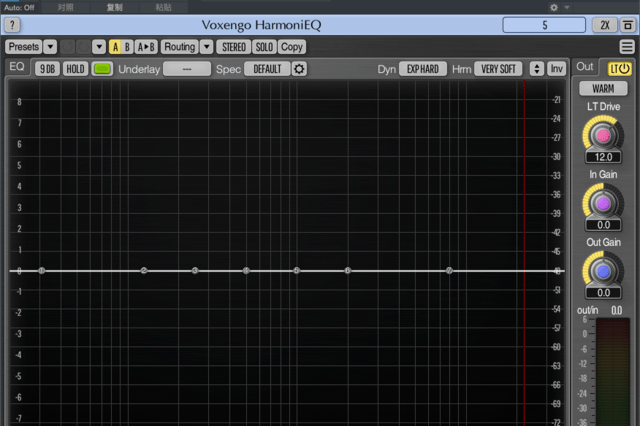Select EQ band point 5
The width and height of the screenshot is (640, 426).
tap(297, 271)
